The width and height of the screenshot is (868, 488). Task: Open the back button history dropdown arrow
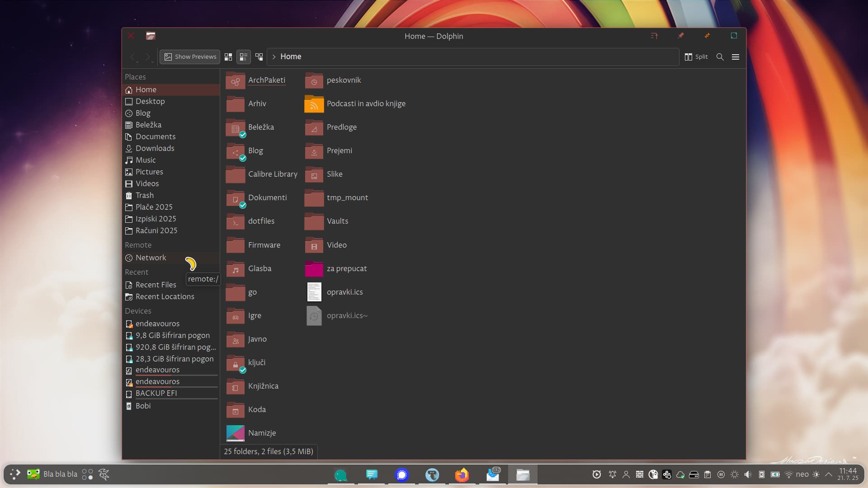coord(137,62)
